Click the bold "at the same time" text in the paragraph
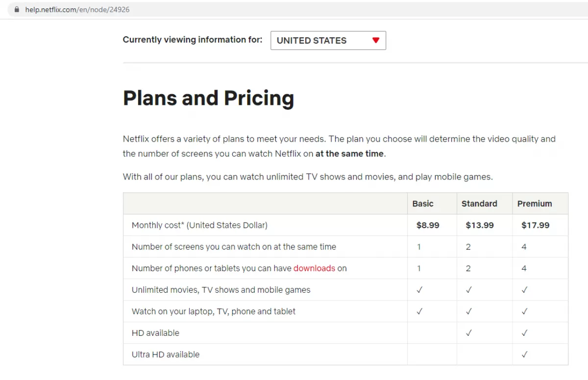The width and height of the screenshot is (588, 380). [x=349, y=153]
